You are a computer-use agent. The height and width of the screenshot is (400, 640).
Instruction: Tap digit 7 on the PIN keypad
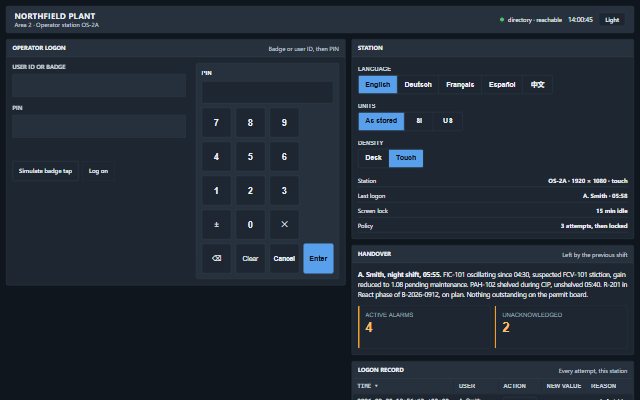click(216, 122)
